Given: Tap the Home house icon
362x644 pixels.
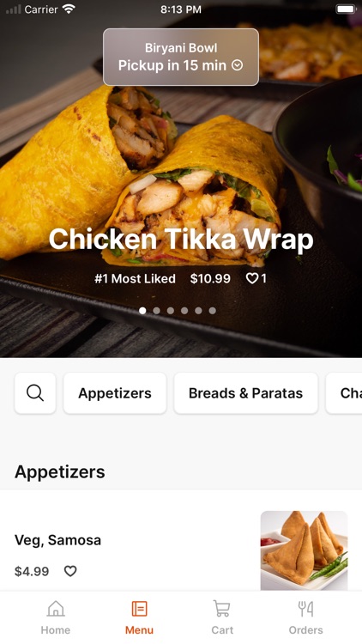Looking at the screenshot, I should 56,609.
